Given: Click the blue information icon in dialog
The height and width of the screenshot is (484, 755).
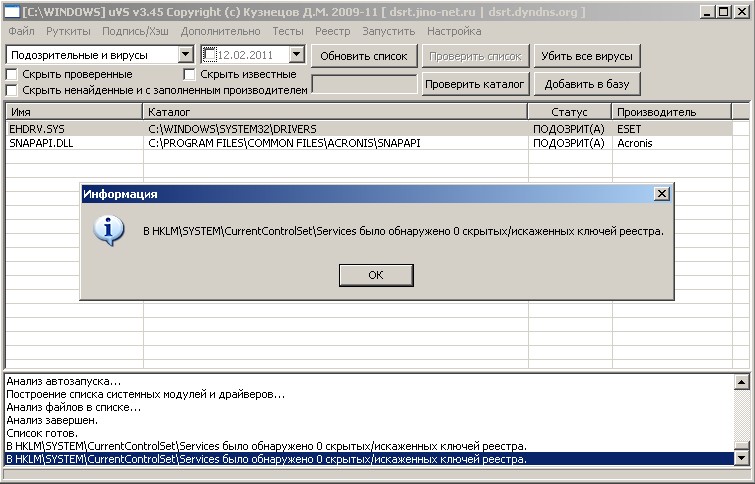Looking at the screenshot, I should tap(109, 231).
